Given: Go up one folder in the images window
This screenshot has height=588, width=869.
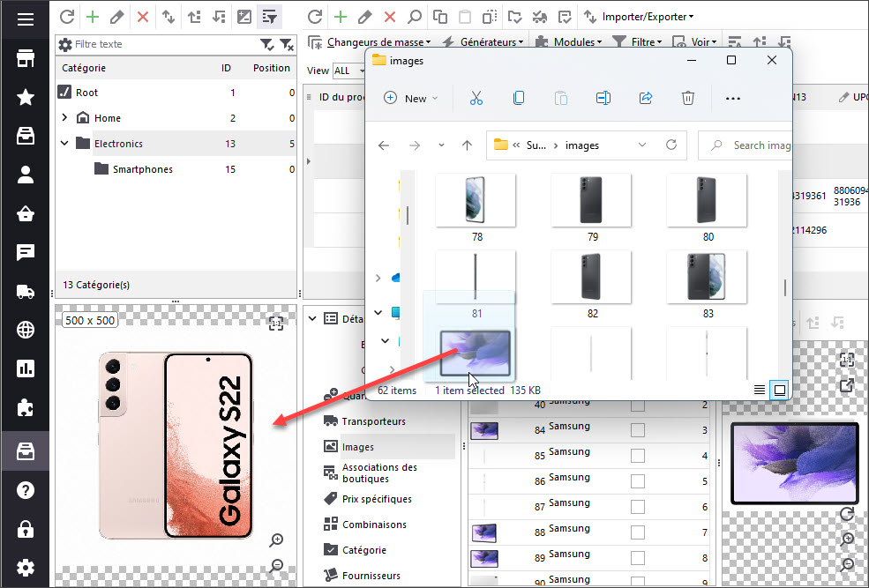Looking at the screenshot, I should [x=468, y=145].
